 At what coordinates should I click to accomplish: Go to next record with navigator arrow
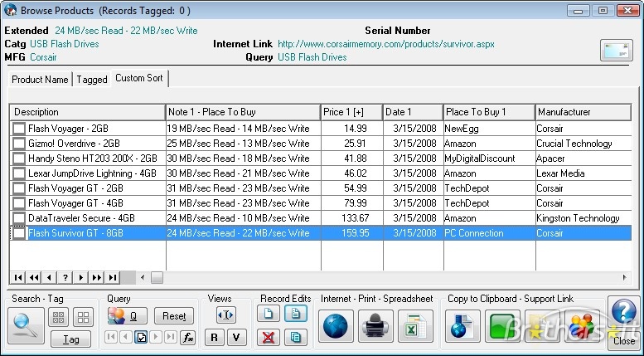pyautogui.click(x=81, y=277)
